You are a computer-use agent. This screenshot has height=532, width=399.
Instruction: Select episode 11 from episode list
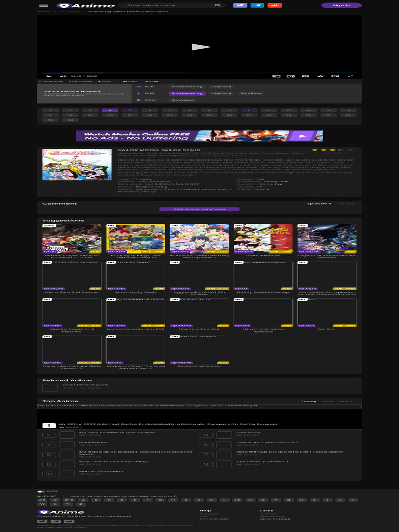pyautogui.click(x=249, y=110)
